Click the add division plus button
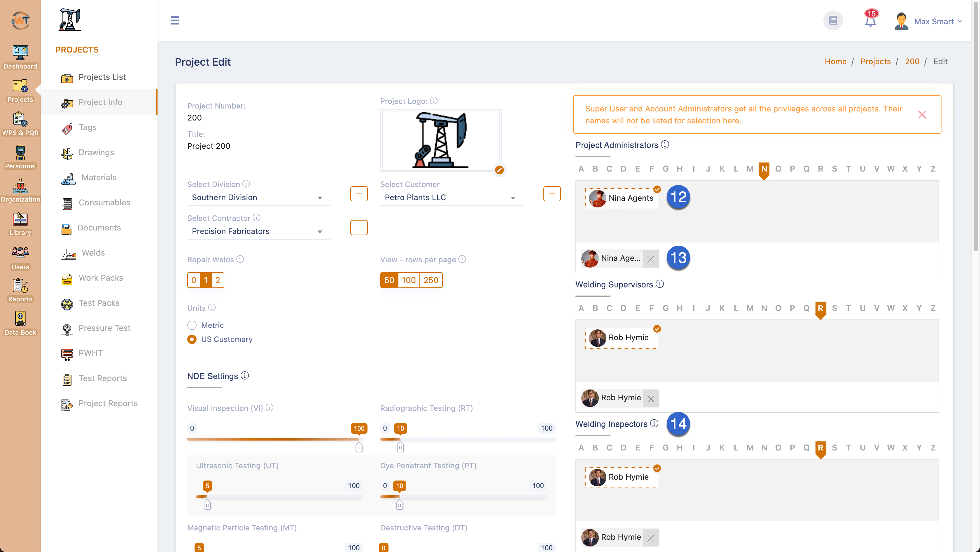 pyautogui.click(x=358, y=194)
